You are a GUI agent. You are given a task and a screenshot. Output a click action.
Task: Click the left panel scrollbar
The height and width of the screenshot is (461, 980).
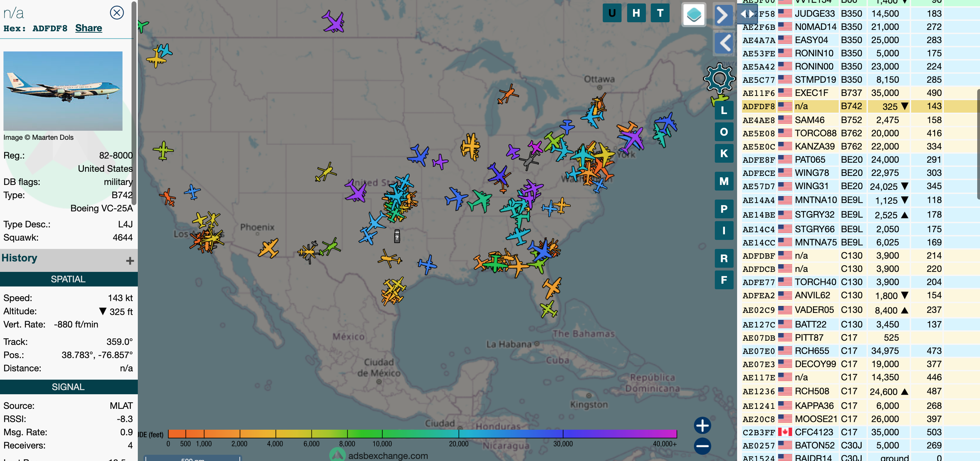(x=134, y=103)
